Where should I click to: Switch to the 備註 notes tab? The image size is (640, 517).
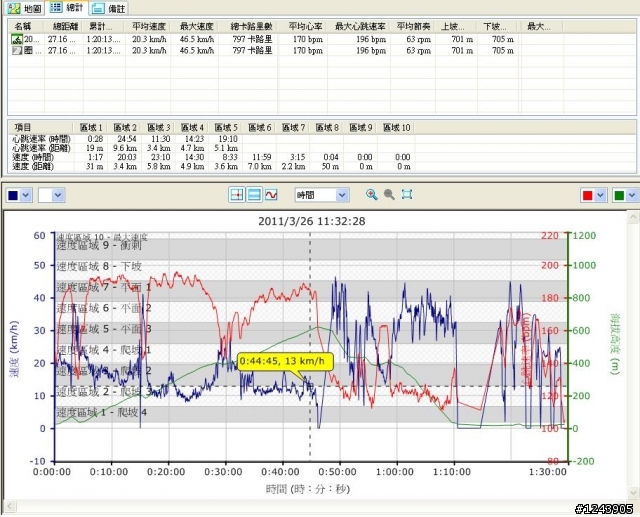click(108, 8)
